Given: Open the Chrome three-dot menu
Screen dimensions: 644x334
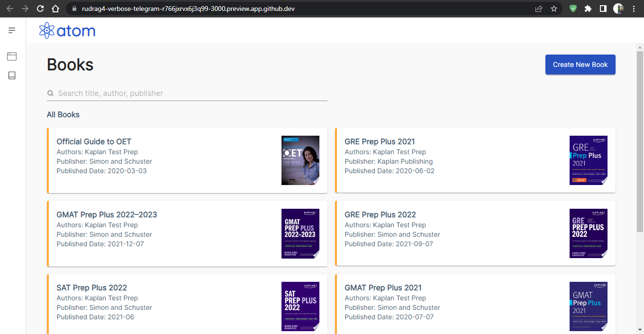Looking at the screenshot, I should tap(634, 9).
